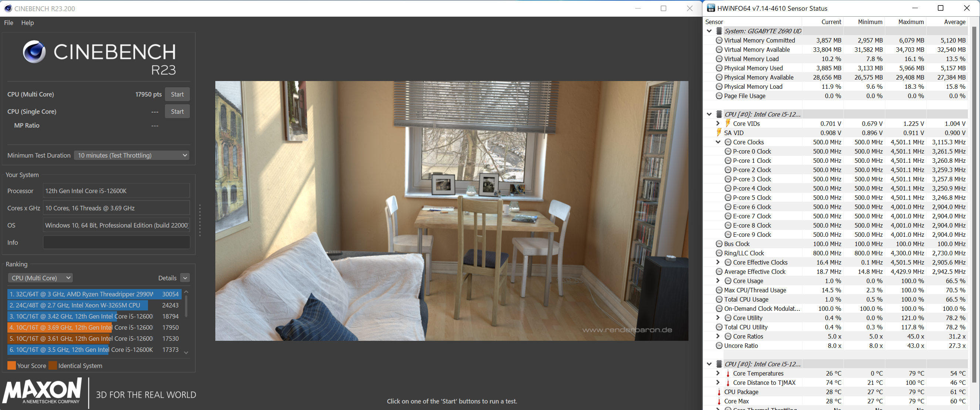Click the Total CPU Usage sensor icon

click(719, 299)
